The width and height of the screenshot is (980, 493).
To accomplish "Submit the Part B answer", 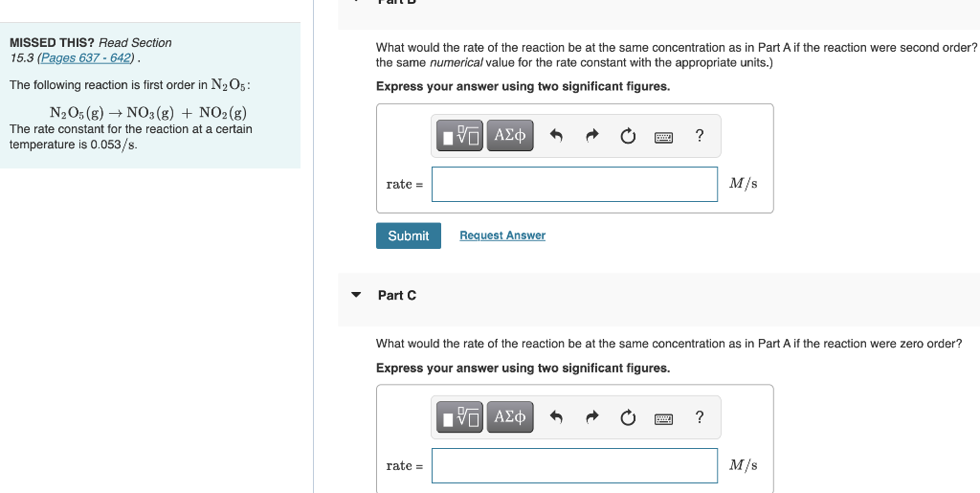I will pyautogui.click(x=408, y=235).
